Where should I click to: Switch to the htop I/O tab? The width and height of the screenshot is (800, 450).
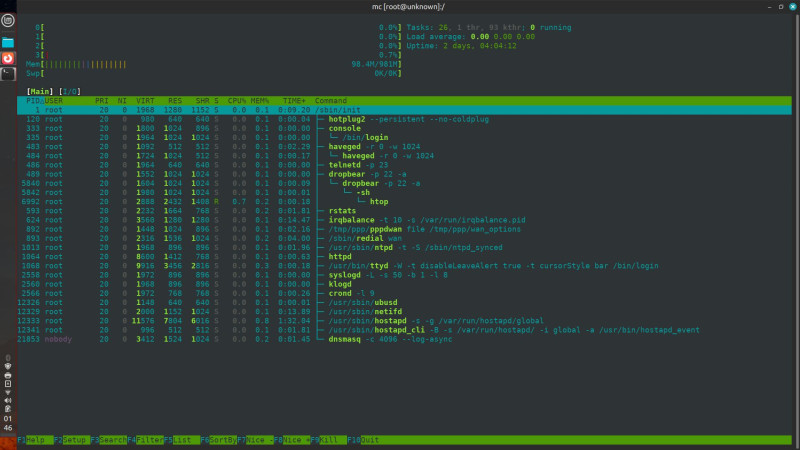tap(70, 91)
